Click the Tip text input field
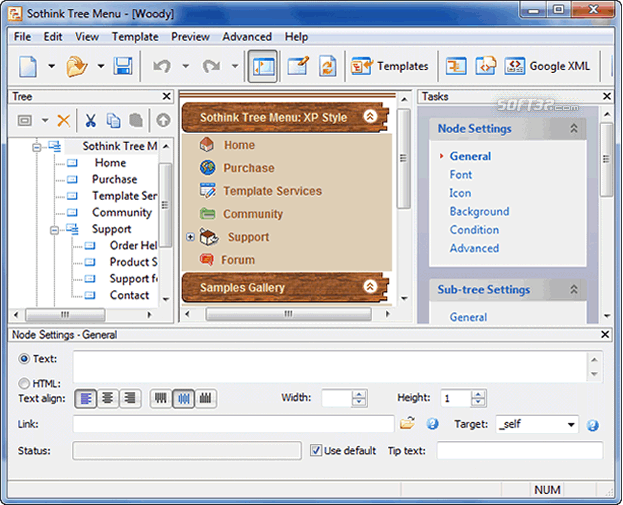Viewport: 623px width, 505px height. coord(520,451)
